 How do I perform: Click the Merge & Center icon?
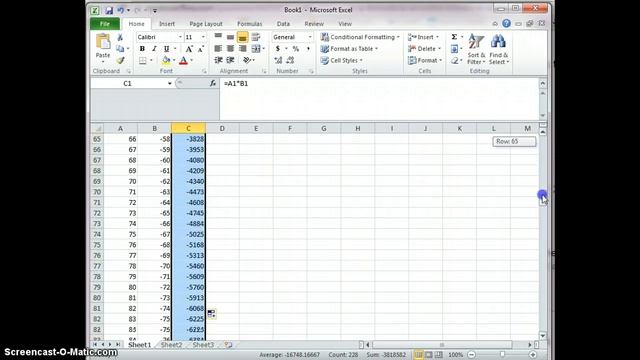(256, 49)
